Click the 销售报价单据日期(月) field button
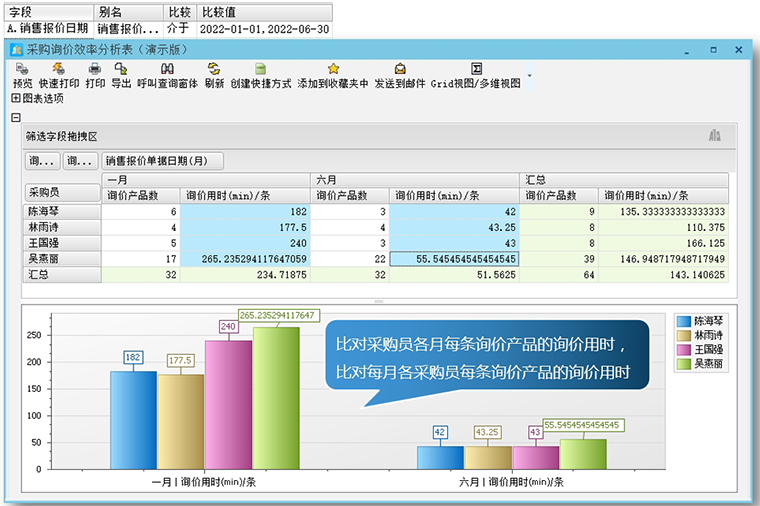This screenshot has width=760, height=506. (162, 161)
